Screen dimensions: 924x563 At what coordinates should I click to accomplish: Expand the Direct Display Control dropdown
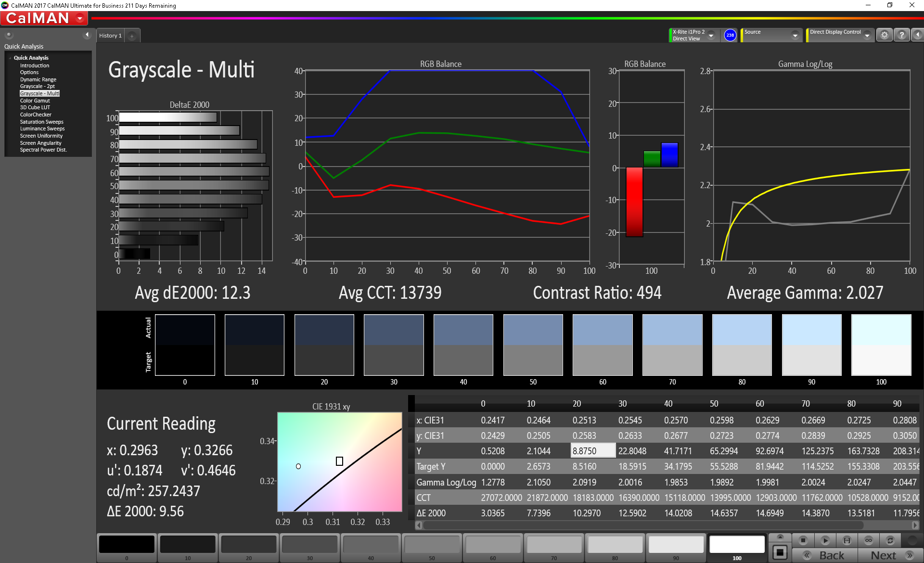point(867,35)
